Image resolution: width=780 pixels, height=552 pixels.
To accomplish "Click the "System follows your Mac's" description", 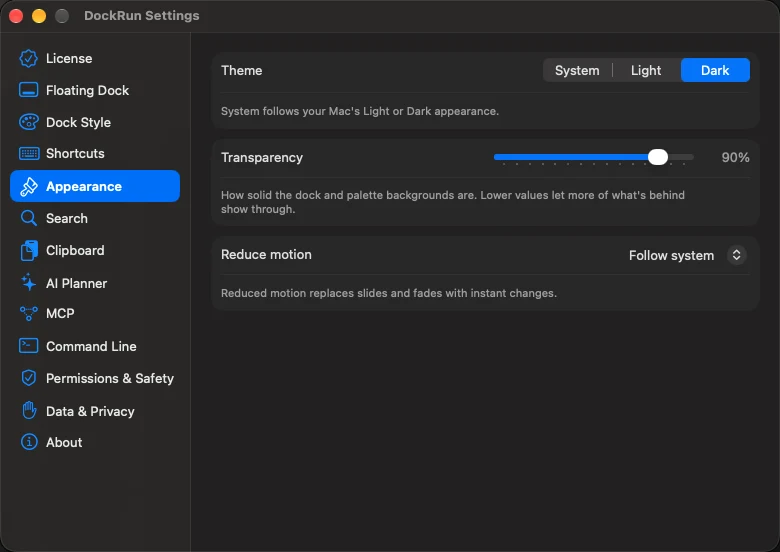I will click(x=360, y=111).
